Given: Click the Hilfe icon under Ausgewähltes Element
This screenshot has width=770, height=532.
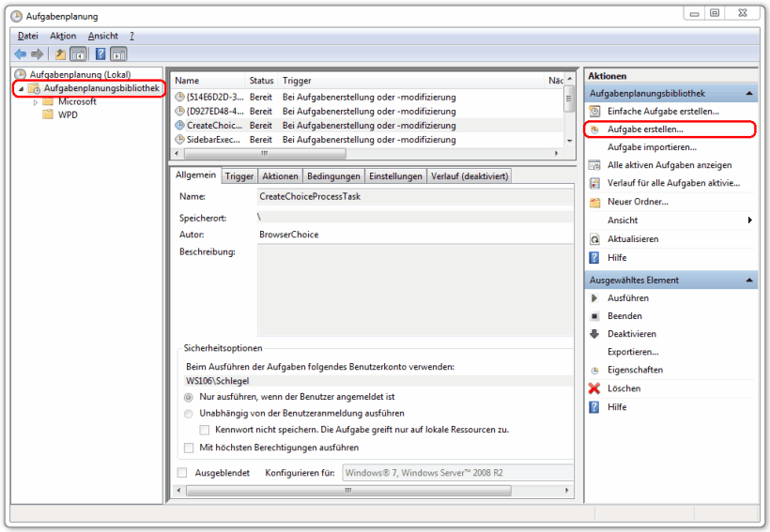Looking at the screenshot, I should [x=594, y=407].
